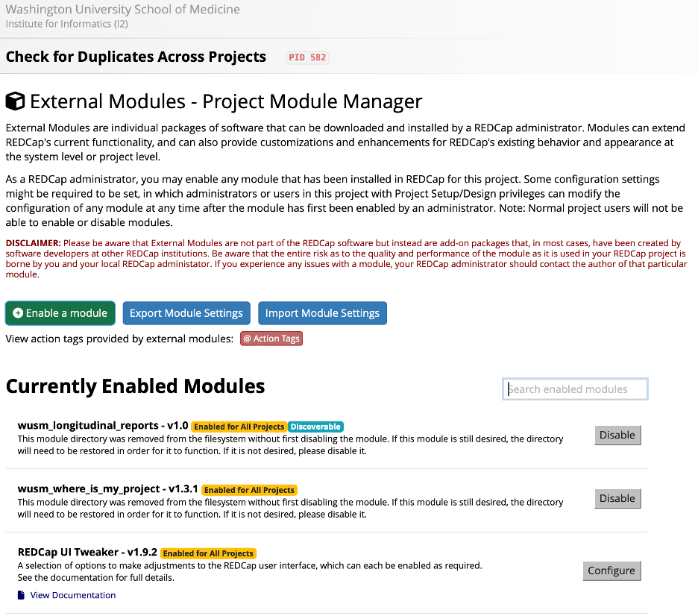Click the cube icon next to External Modules heading
Screen dimensions: 698x616
15,101
